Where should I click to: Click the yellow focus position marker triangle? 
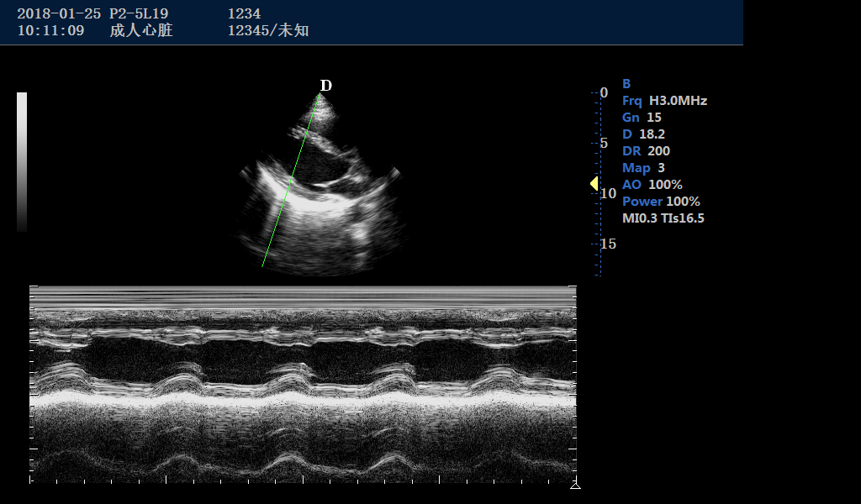coord(593,184)
